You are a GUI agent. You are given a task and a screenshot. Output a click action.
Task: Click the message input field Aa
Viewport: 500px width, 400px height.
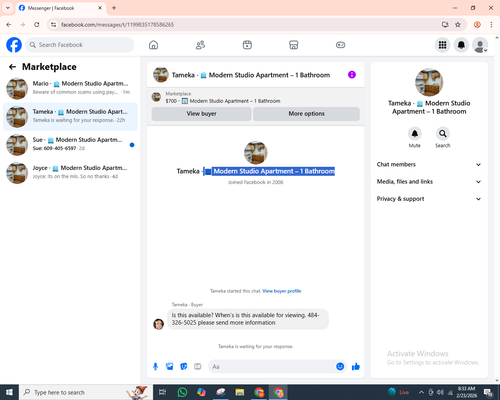pyautogui.click(x=272, y=367)
